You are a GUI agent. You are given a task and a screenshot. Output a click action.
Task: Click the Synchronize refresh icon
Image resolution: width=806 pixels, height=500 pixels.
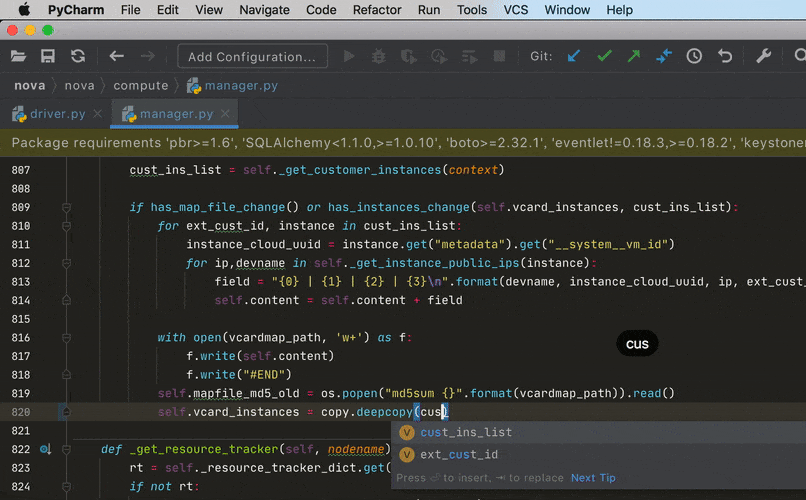[x=77, y=57]
